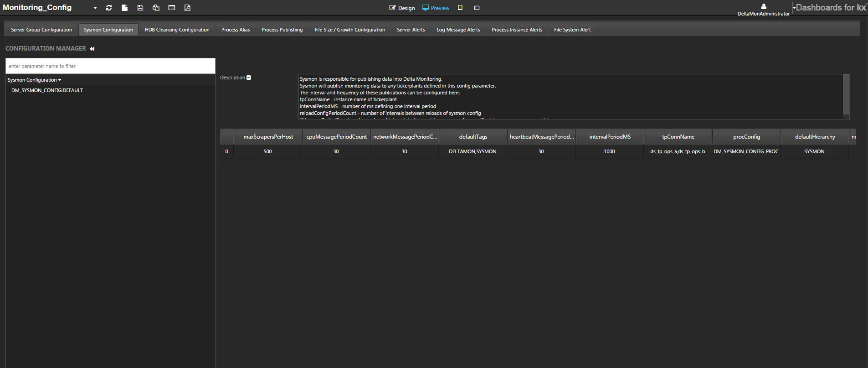Click the new dashboard file icon
This screenshot has height=368, width=868.
click(124, 8)
